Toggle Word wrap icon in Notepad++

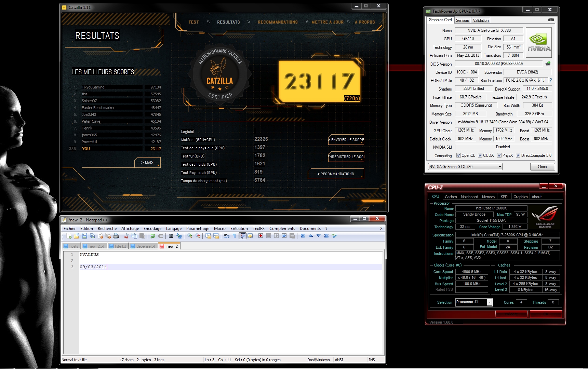pos(226,236)
